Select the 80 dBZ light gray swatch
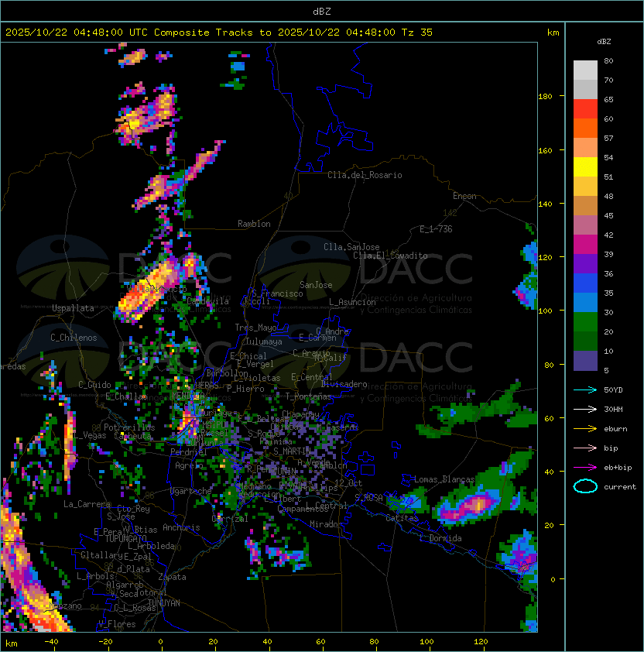This screenshot has height=652, width=644. click(585, 70)
